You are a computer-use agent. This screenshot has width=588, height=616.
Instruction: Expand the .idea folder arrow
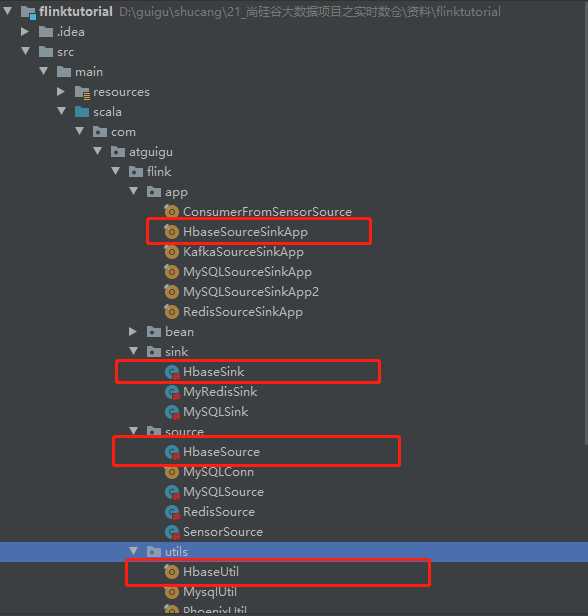(24, 31)
